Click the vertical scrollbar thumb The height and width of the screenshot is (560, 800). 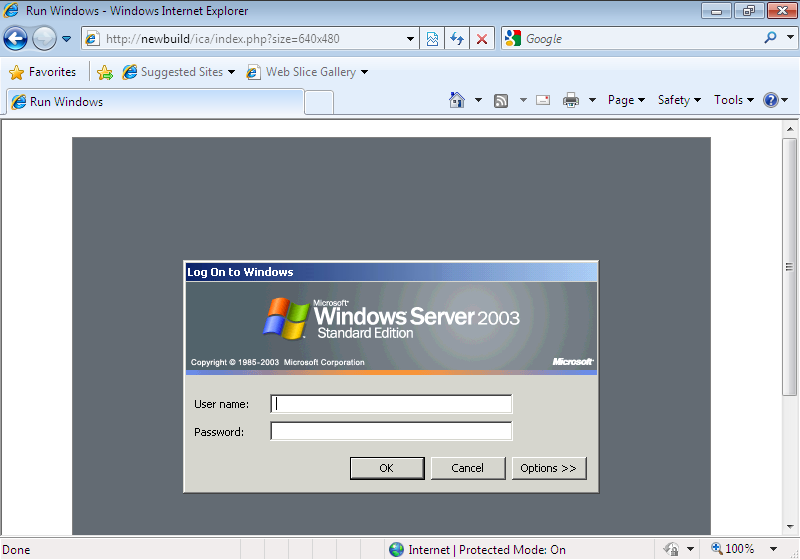pyautogui.click(x=790, y=267)
